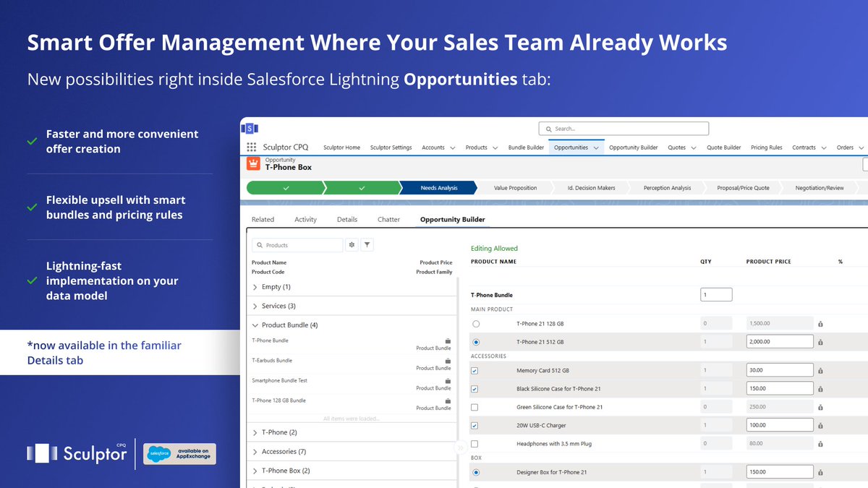Expand the Accessories (7) product group
This screenshot has width=868, height=488.
click(255, 452)
